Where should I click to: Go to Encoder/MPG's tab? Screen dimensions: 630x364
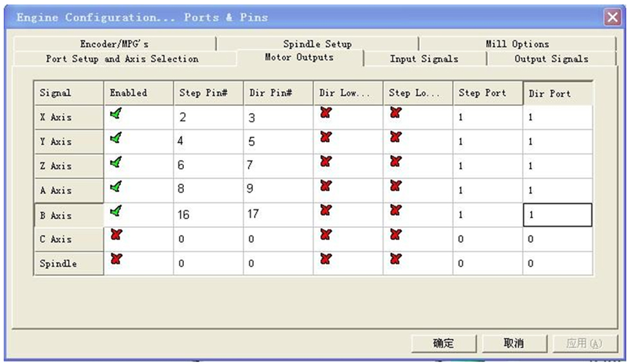point(114,44)
